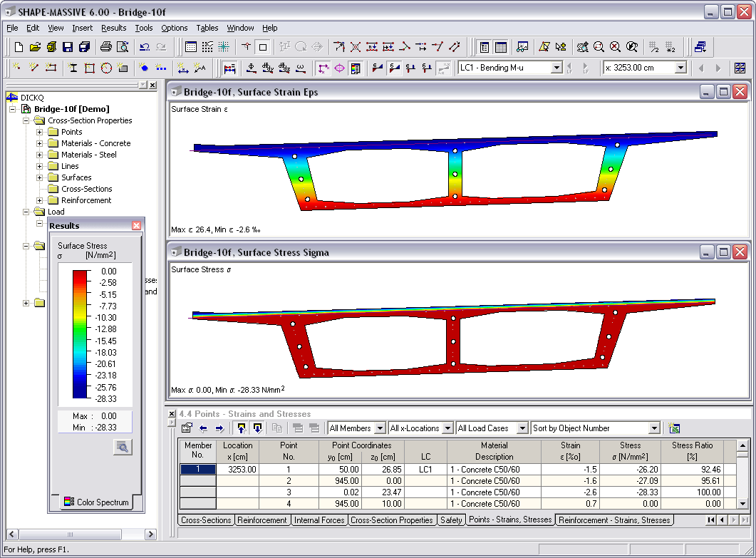Insert a dimension line with the blue arrows icon
This screenshot has width=756, height=558.
[x=182, y=68]
